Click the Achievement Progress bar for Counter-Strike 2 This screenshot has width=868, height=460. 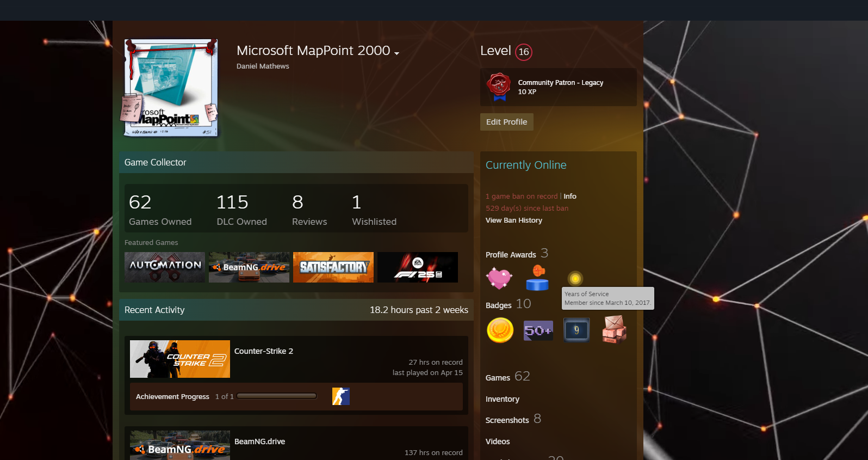click(x=277, y=396)
